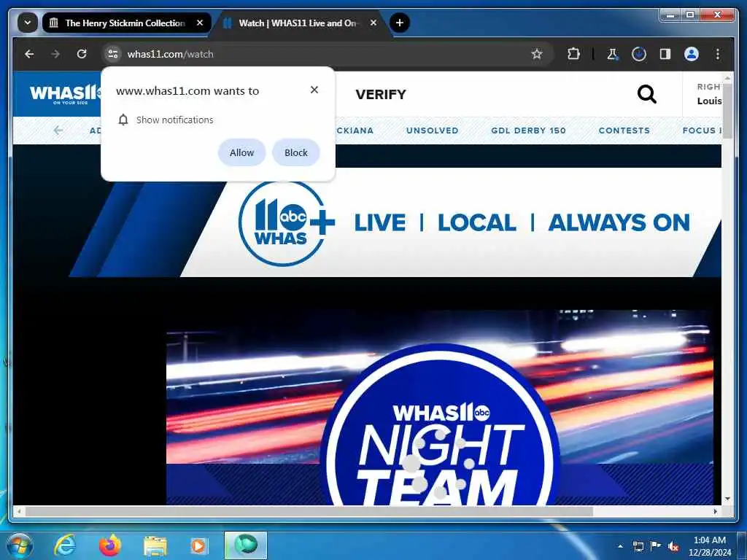This screenshot has width=747, height=560.
Task: Open the site search magnifier
Action: [646, 94]
